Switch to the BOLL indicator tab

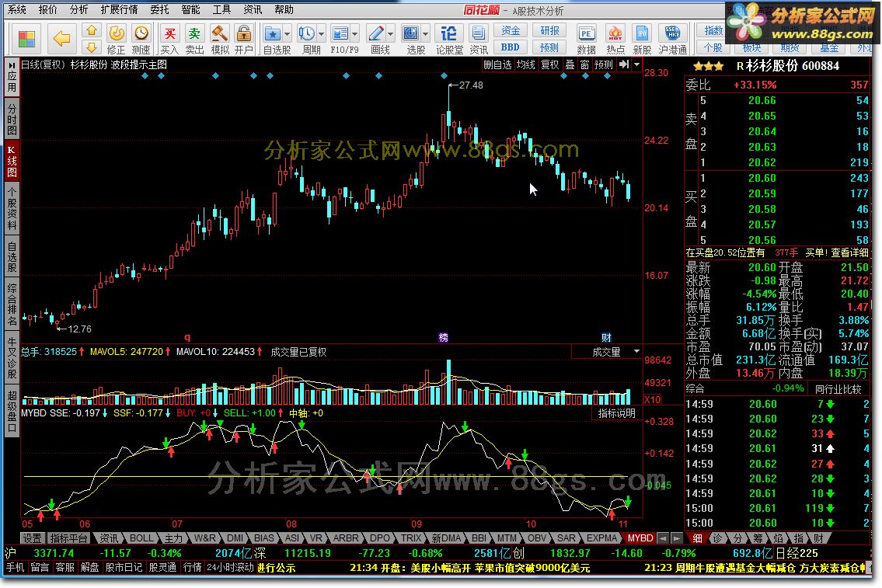click(x=141, y=538)
